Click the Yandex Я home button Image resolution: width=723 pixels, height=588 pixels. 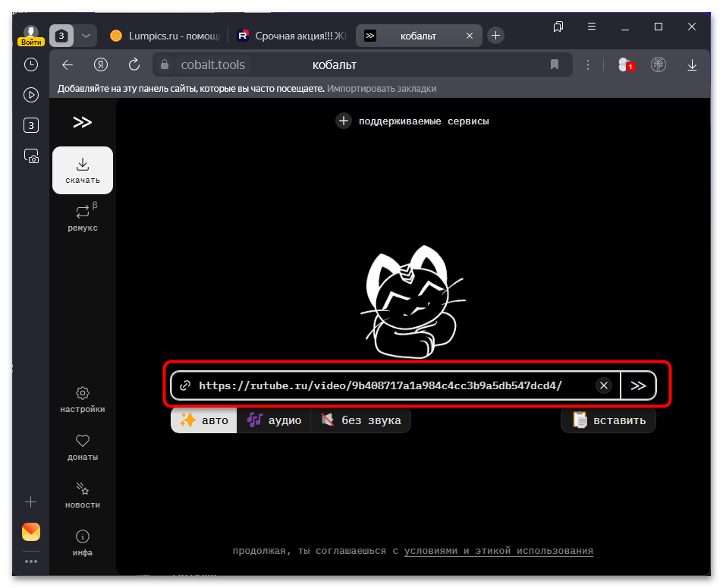point(100,65)
